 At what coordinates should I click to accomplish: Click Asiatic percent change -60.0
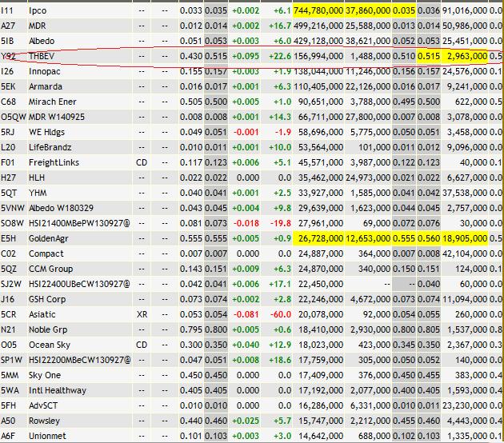click(x=281, y=314)
